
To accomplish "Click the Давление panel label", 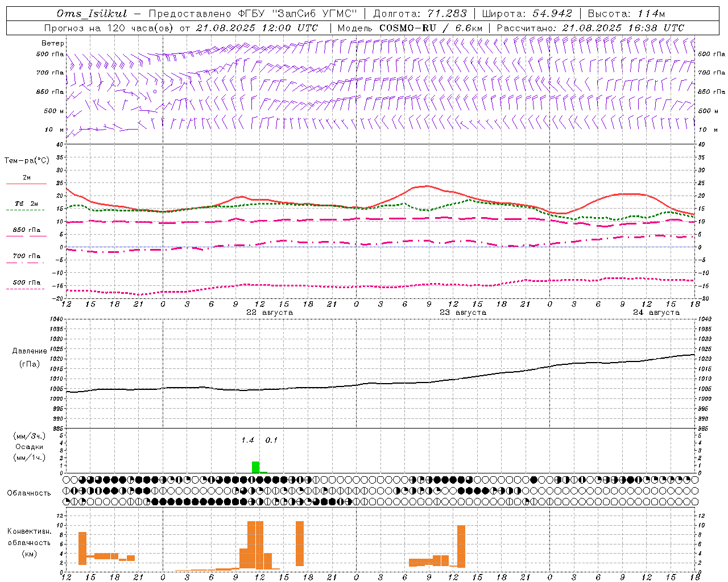I will tap(30, 351).
